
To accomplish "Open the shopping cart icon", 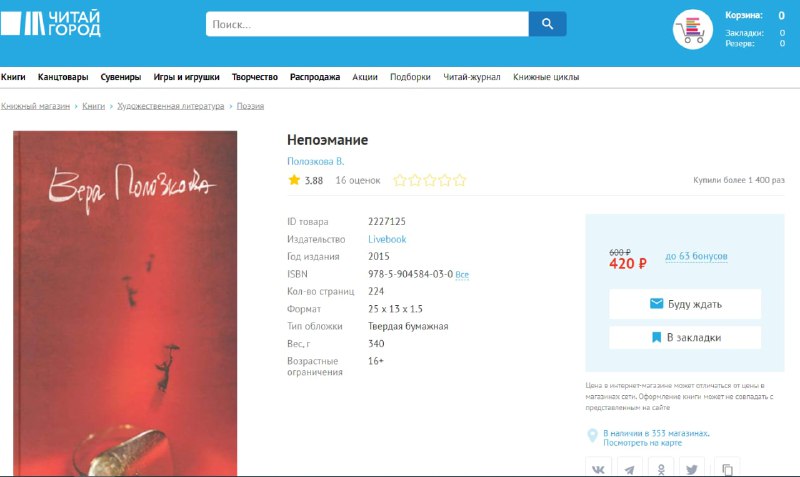I will (692, 30).
